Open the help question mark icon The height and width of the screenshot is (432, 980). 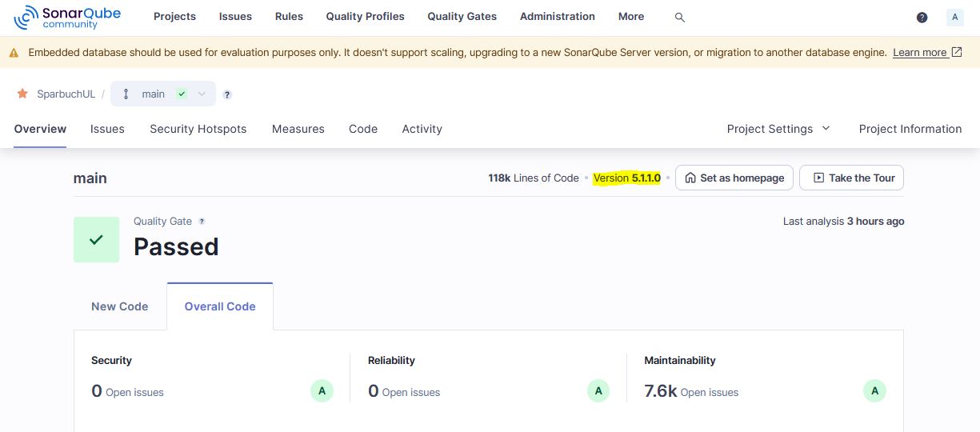click(922, 17)
